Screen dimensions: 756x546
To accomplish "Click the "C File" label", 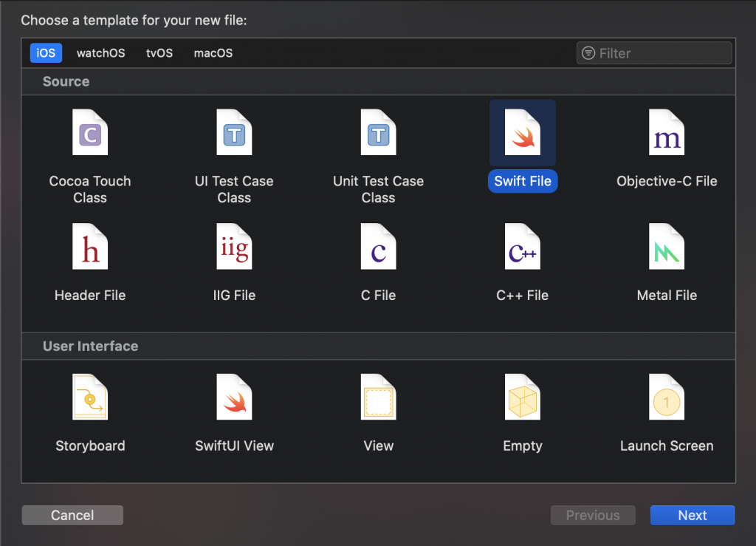I will point(379,296).
